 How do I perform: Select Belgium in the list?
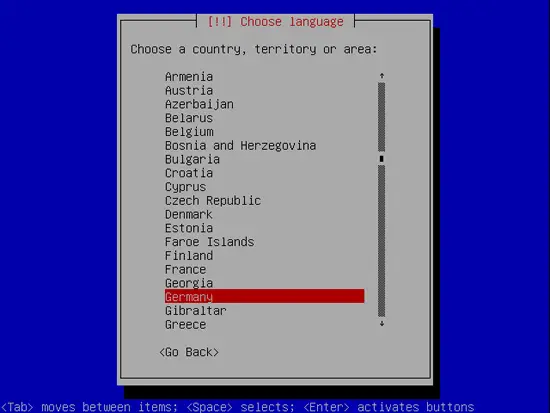(x=189, y=132)
